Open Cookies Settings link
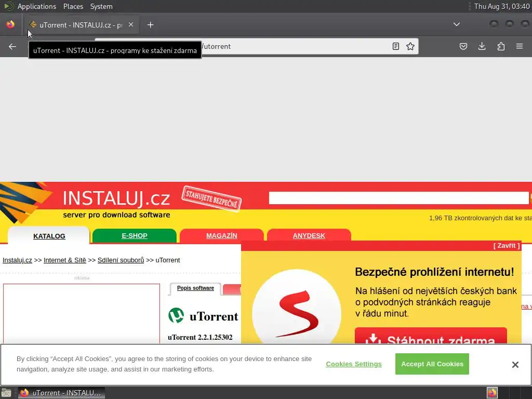 (353, 364)
